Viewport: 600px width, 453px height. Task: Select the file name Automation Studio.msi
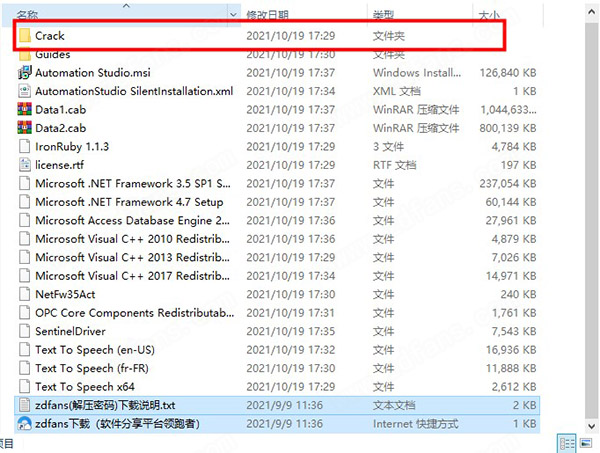point(93,73)
